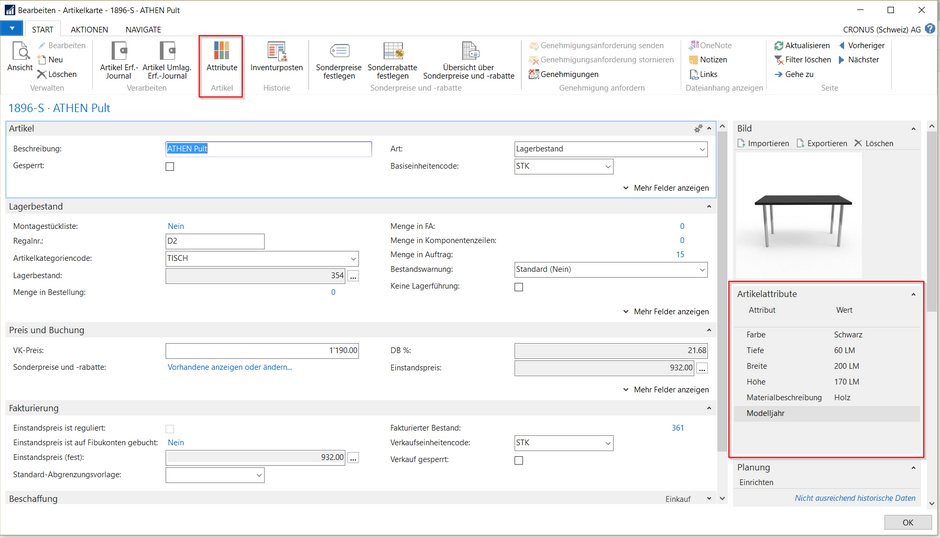Open Artikel Erf.-Journal
940x538 pixels.
tap(119, 60)
